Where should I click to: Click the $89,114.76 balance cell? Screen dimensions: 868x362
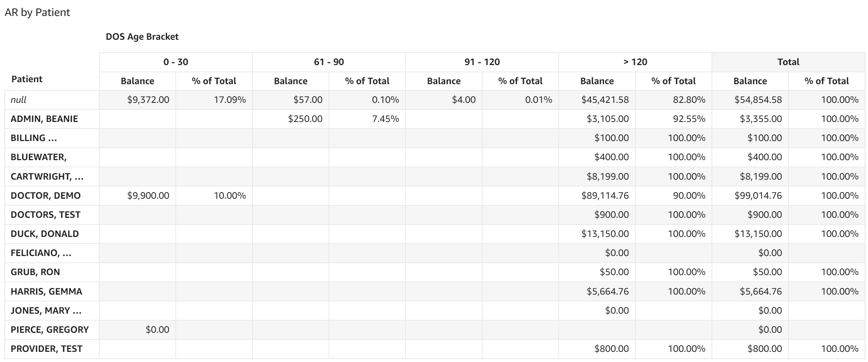click(605, 196)
